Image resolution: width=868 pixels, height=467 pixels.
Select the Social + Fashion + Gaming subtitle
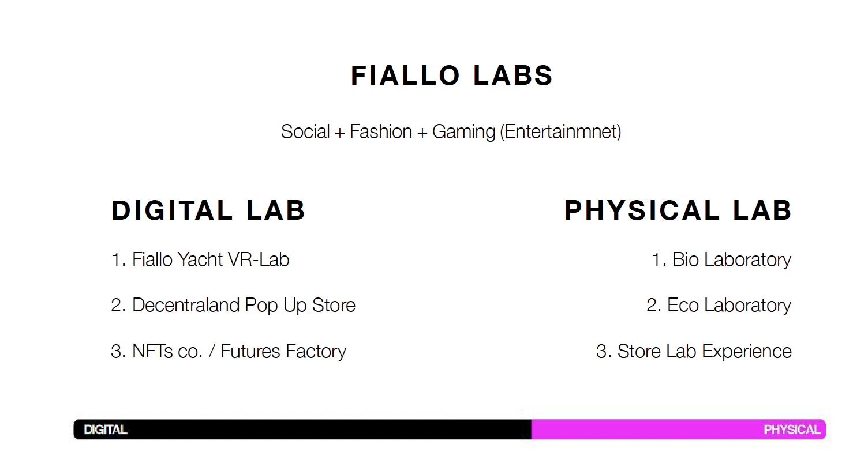tap(451, 132)
